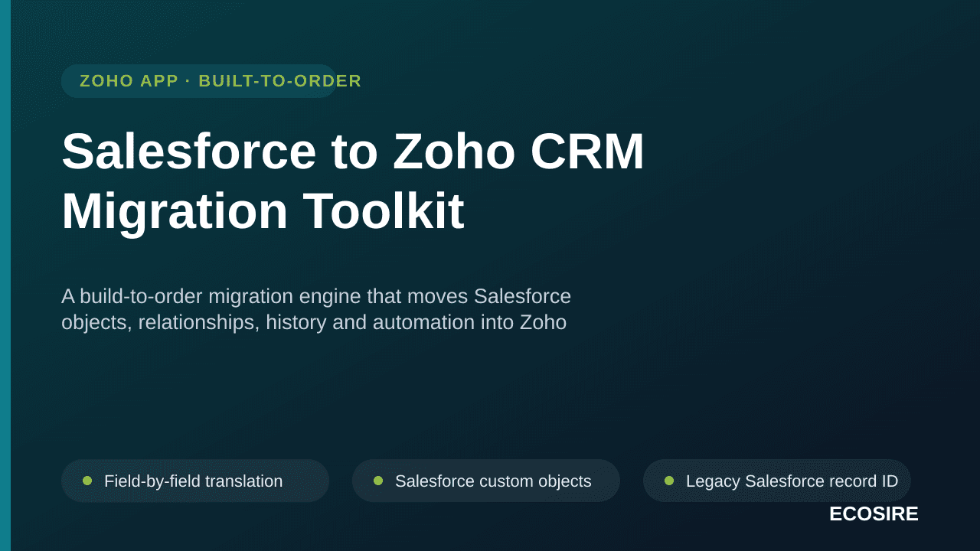Click green dot beside Legacy Salesforce record ID
This screenshot has width=980, height=551.
(669, 481)
